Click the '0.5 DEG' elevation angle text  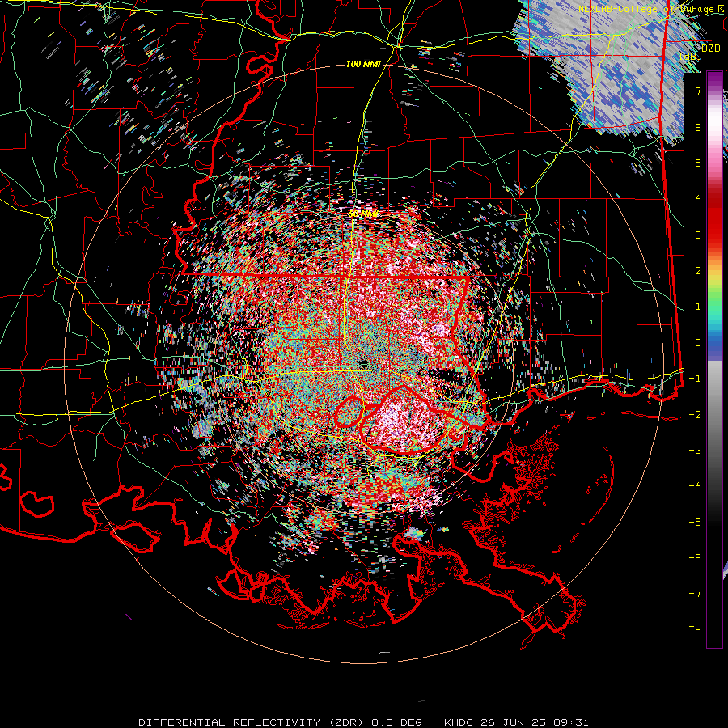397,722
